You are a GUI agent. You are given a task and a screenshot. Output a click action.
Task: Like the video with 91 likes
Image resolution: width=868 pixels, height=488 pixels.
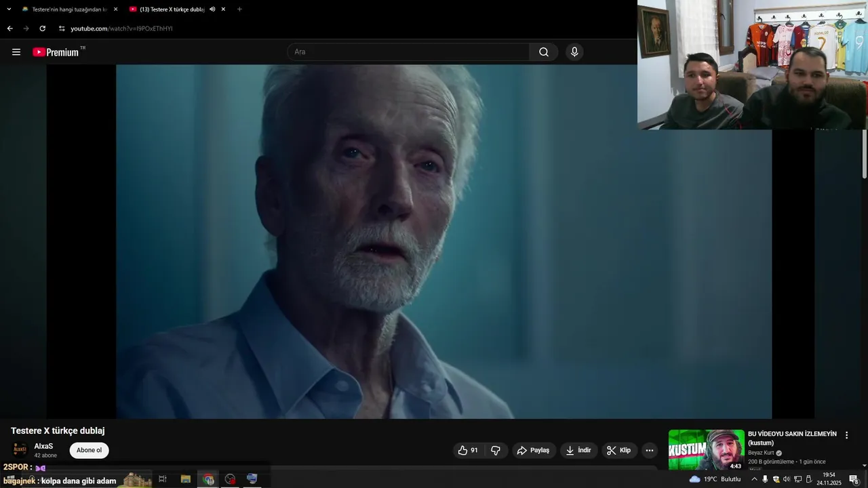point(467,450)
